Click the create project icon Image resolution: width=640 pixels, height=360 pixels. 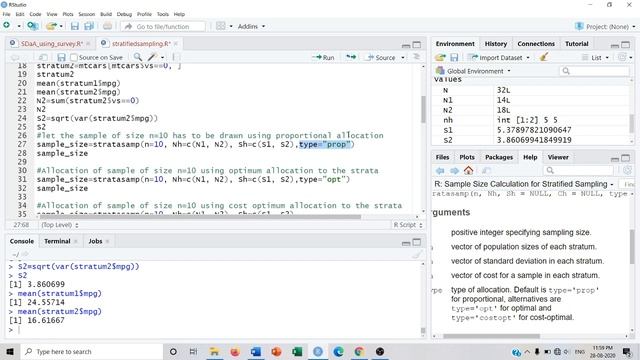point(33,26)
